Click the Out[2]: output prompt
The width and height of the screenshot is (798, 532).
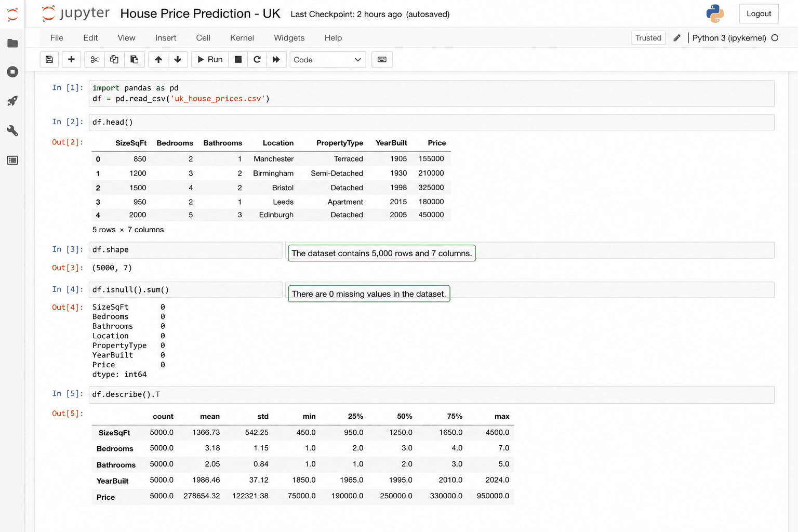click(x=68, y=142)
